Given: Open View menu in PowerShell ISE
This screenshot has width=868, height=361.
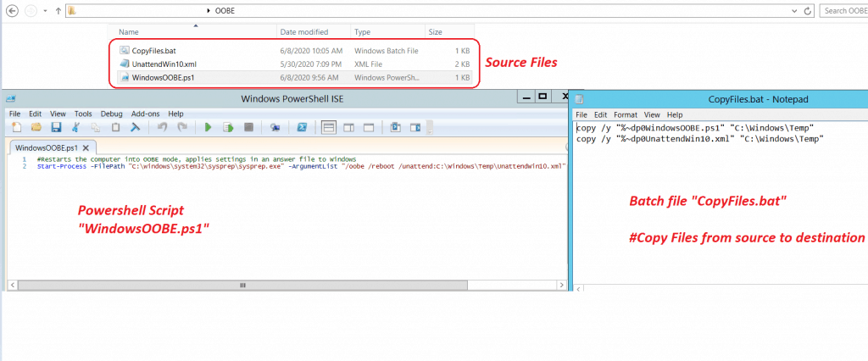Looking at the screenshot, I should point(58,114).
